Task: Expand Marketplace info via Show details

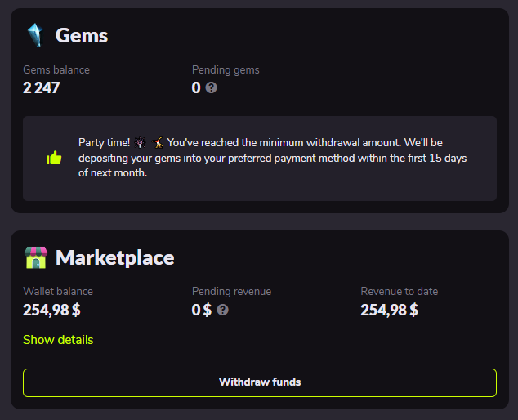Action: 58,340
